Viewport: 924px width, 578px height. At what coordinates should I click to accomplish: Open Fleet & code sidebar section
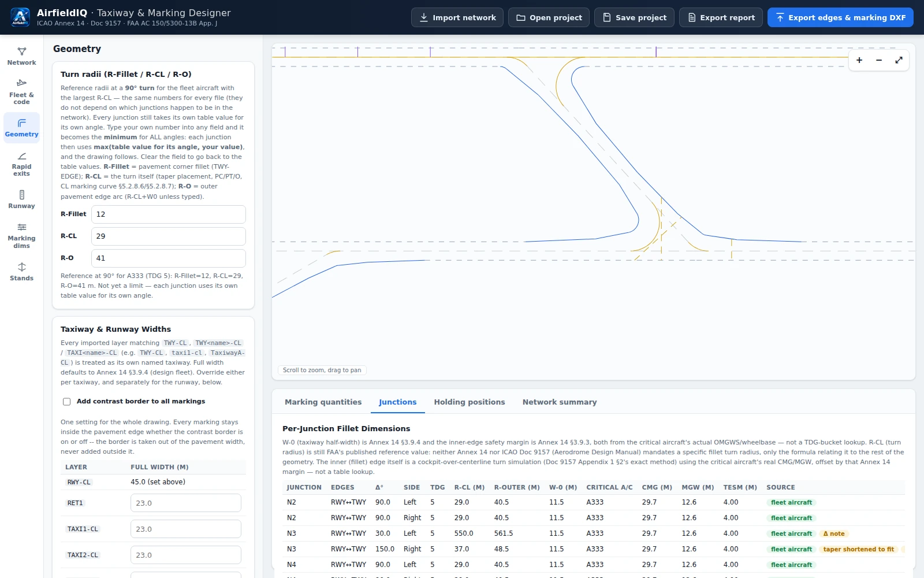[x=21, y=91]
